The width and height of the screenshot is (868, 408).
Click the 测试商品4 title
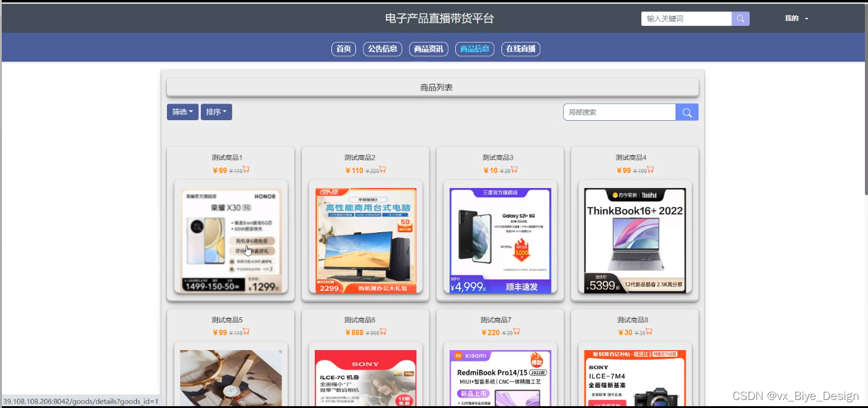[x=631, y=158]
